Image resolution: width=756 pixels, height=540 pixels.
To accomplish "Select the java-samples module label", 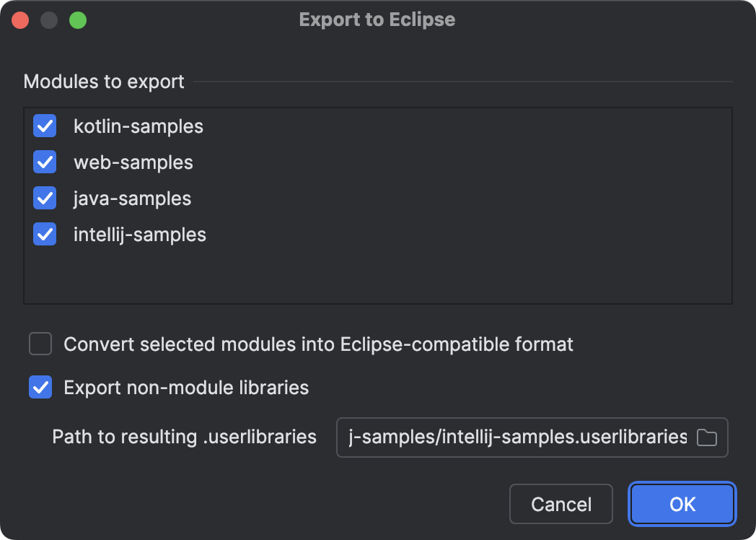I will [133, 198].
